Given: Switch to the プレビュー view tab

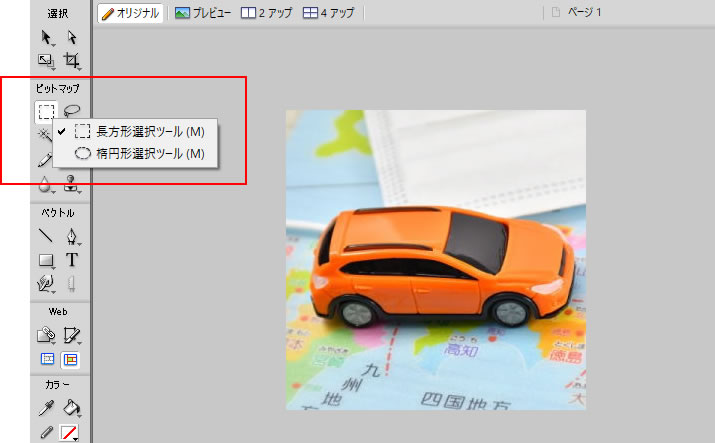Looking at the screenshot, I should pyautogui.click(x=203, y=13).
